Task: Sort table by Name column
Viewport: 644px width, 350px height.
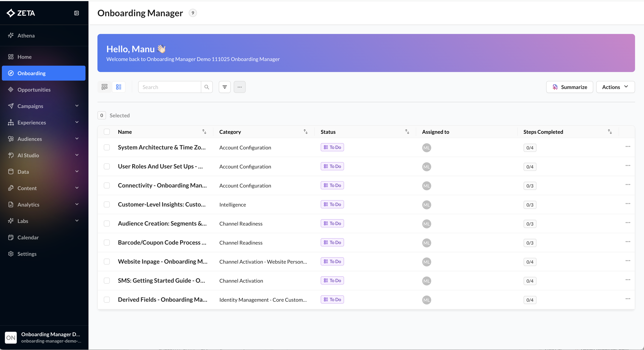Action: coord(204,132)
